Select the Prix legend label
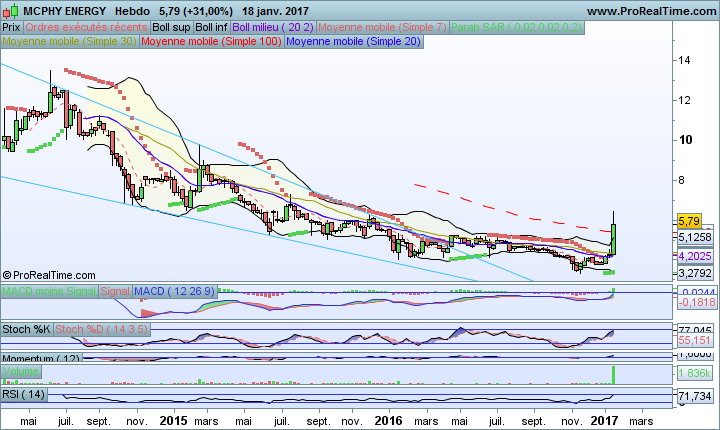Screen dimensions: 720x430 click(x=11, y=28)
